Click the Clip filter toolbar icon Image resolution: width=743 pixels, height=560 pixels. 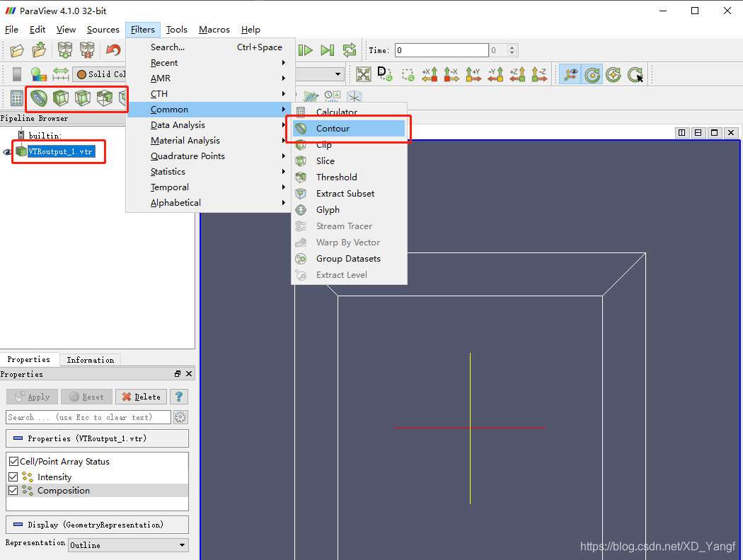click(61, 98)
